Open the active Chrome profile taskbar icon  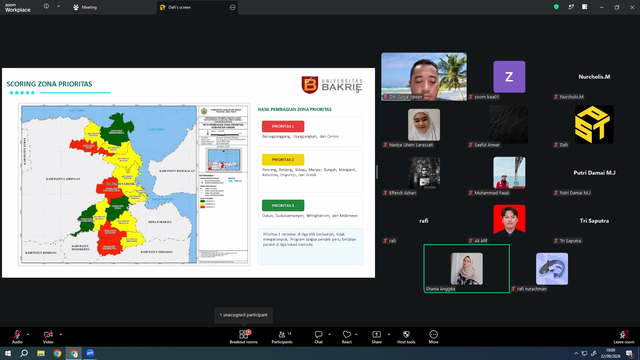(x=74, y=353)
